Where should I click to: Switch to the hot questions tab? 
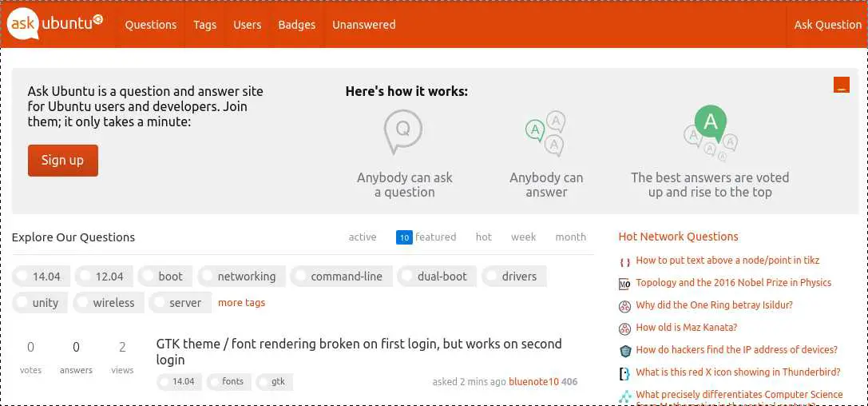coord(484,237)
